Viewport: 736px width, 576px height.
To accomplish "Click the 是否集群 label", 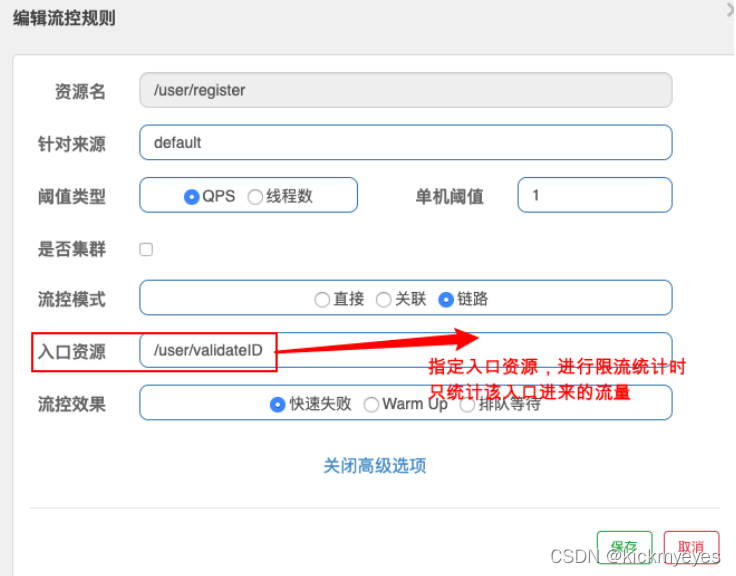I will pyautogui.click(x=72, y=249).
